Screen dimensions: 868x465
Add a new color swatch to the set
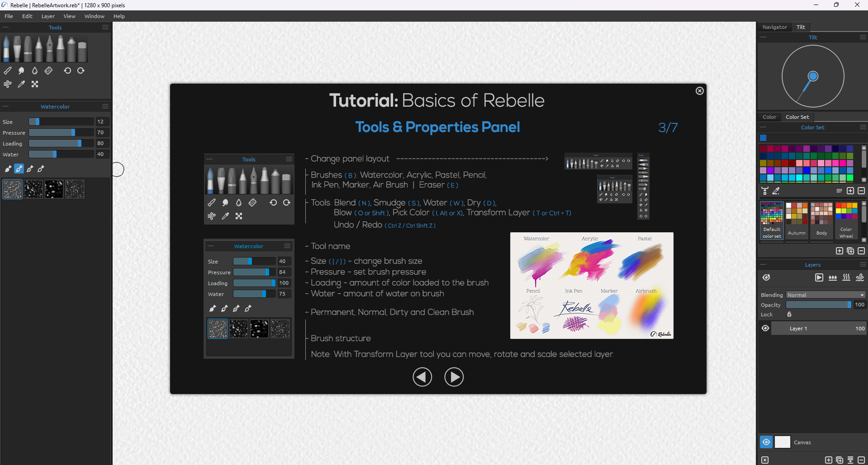click(850, 191)
